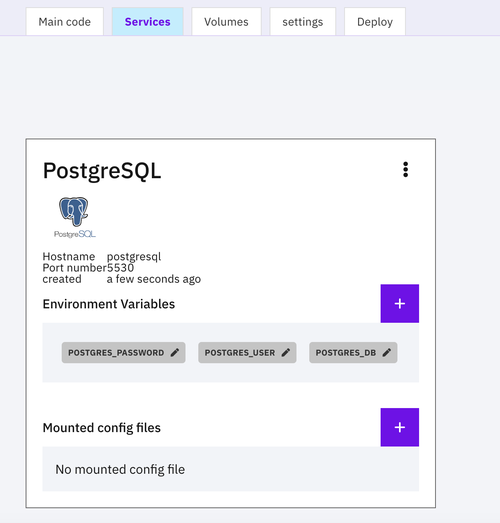
Task: Edit POSTGRES_PASSWORD pencil icon
Action: tap(175, 353)
